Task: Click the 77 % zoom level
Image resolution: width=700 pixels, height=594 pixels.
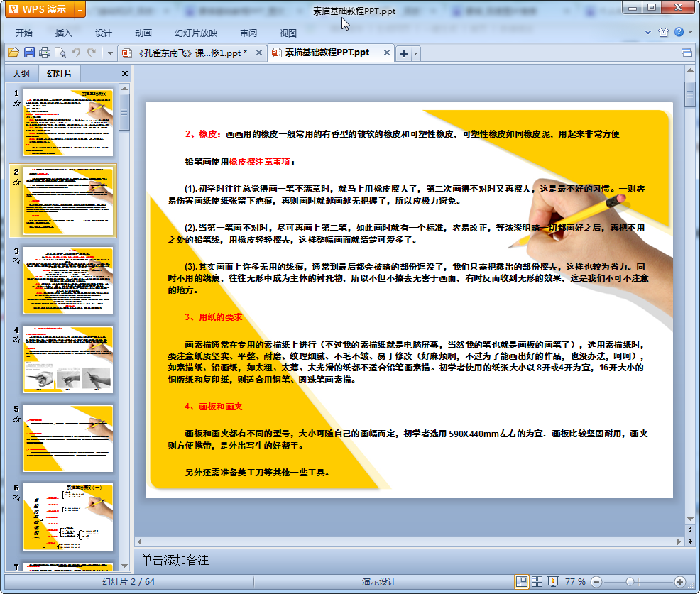Action: click(x=575, y=581)
